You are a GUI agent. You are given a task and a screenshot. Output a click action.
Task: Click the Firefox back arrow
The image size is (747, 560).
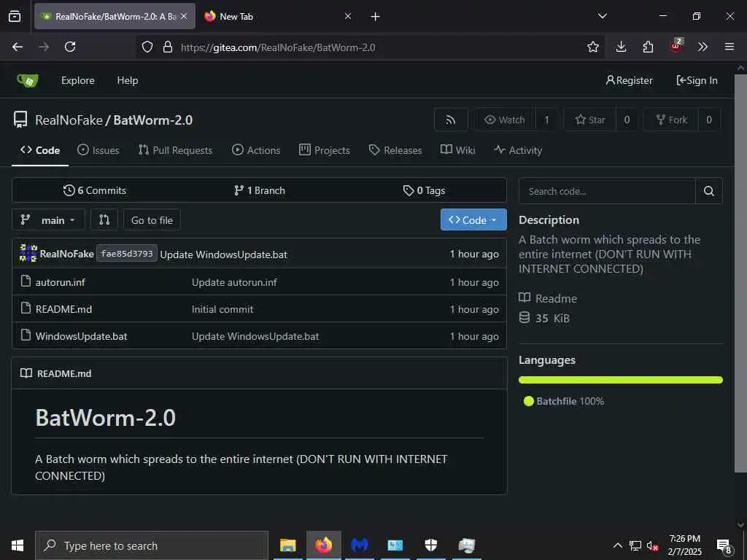(x=18, y=47)
